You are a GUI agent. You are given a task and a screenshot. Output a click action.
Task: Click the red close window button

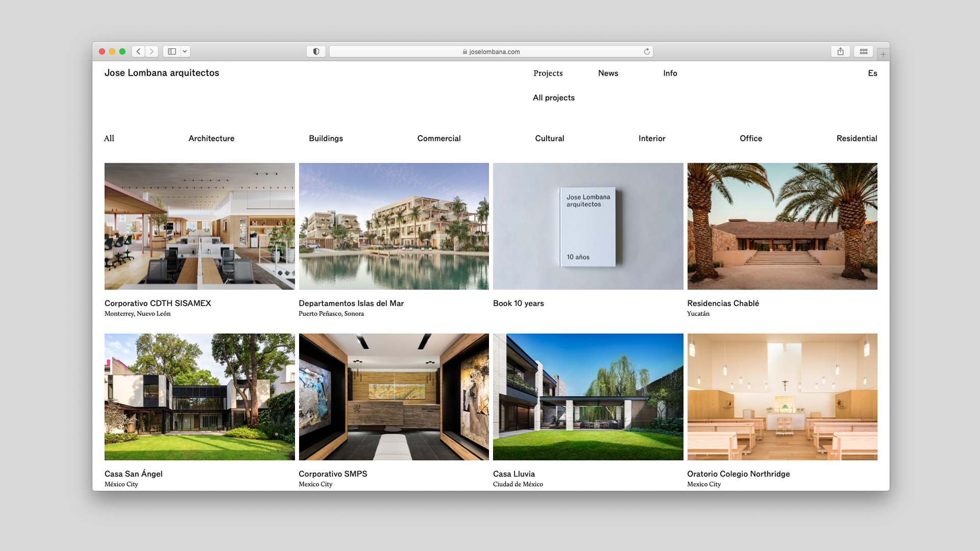point(102,52)
